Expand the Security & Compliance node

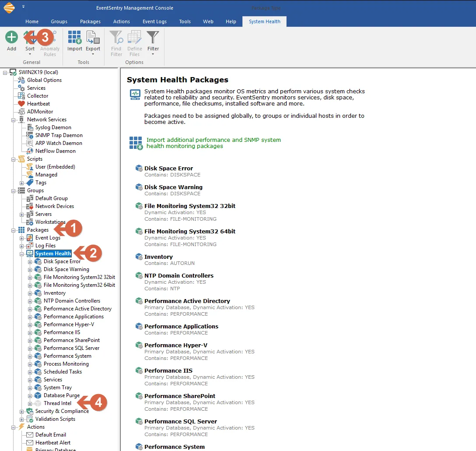coord(21,412)
